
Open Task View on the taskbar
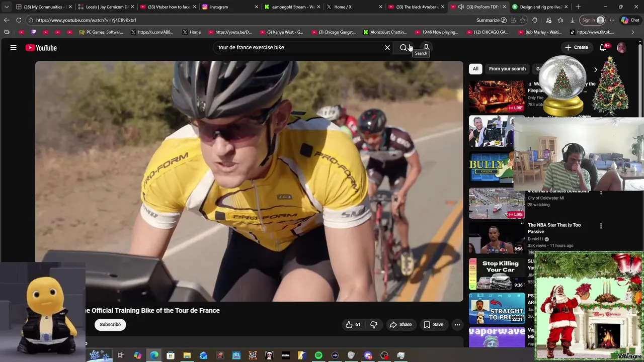pyautogui.click(x=121, y=355)
